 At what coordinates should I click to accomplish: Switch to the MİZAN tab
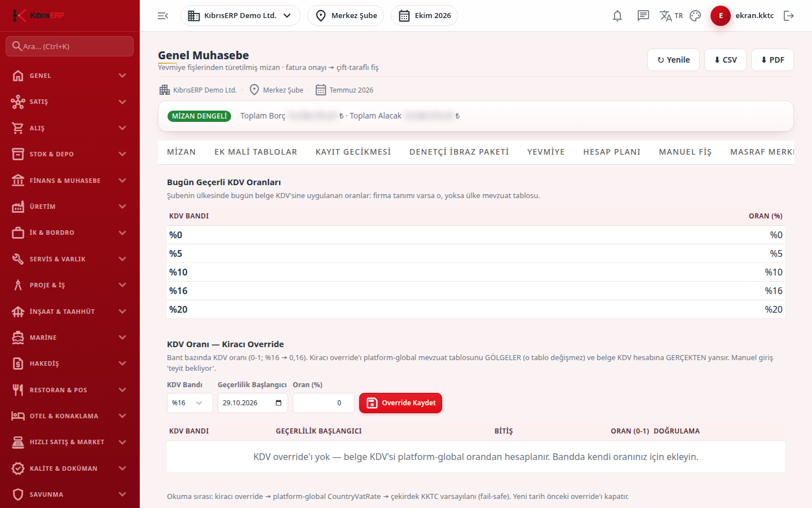pos(182,152)
